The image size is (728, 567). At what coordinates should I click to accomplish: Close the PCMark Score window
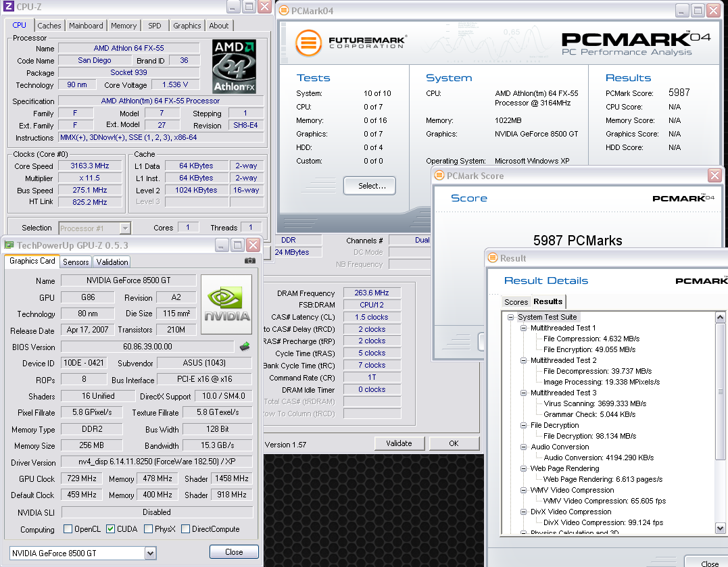pos(714,176)
